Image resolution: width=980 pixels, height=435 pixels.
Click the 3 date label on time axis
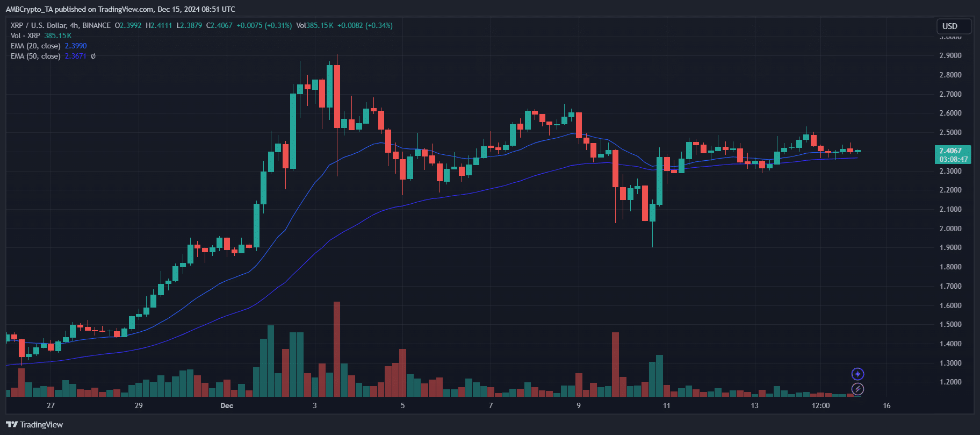coord(315,405)
